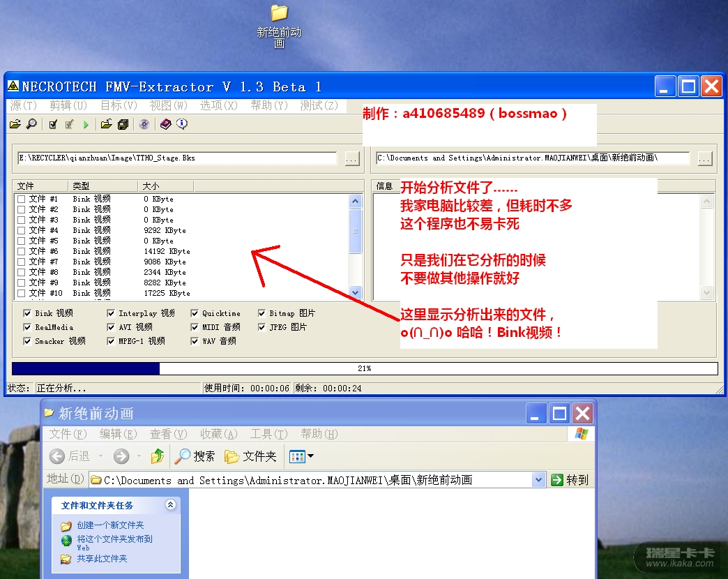This screenshot has height=579, width=728.
Task: Click the select-all checkmark toolbar icon
Action: pos(53,124)
